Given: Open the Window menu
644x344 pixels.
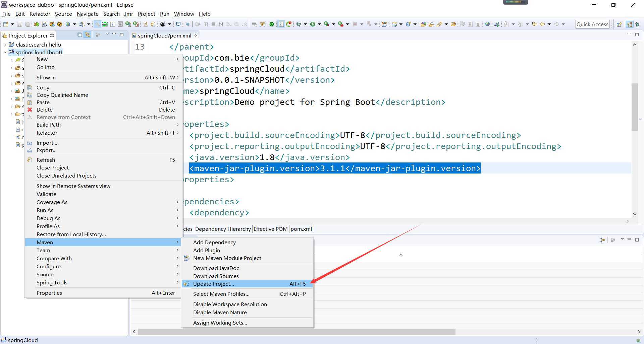Looking at the screenshot, I should (184, 14).
